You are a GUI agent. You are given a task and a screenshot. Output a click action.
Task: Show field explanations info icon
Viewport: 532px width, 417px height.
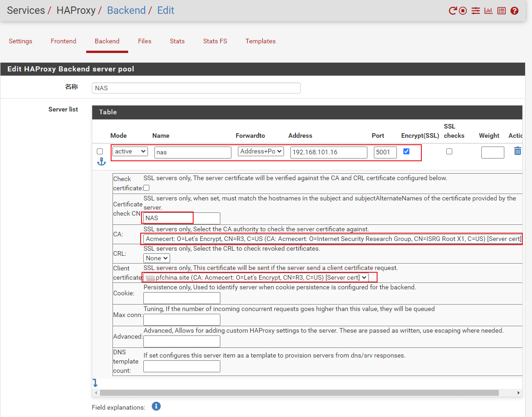[156, 406]
